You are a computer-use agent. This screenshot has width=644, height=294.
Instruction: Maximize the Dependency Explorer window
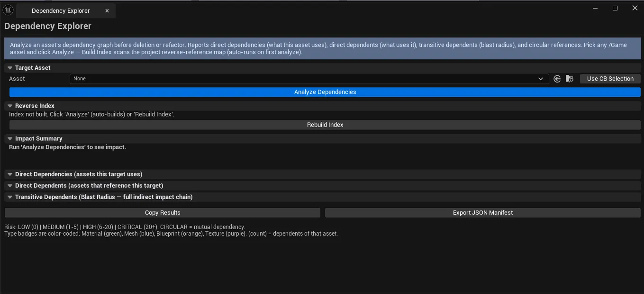[615, 8]
